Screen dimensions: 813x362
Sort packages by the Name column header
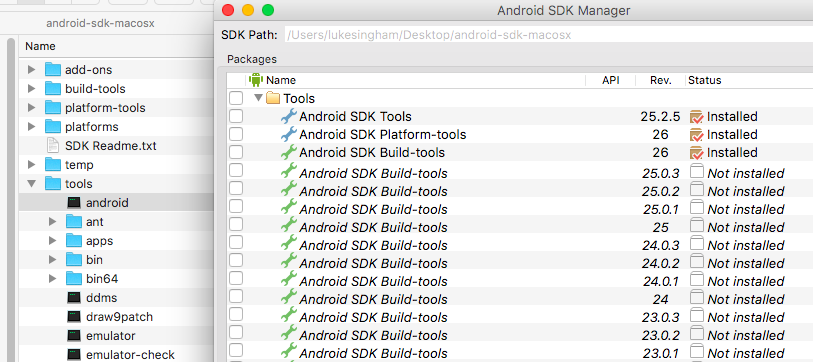pos(416,80)
